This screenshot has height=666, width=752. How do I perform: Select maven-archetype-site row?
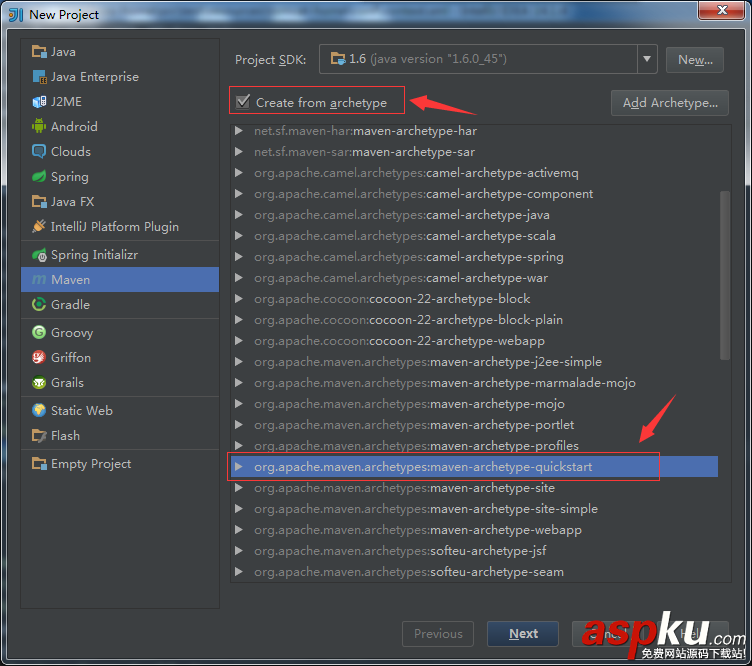(x=474, y=488)
